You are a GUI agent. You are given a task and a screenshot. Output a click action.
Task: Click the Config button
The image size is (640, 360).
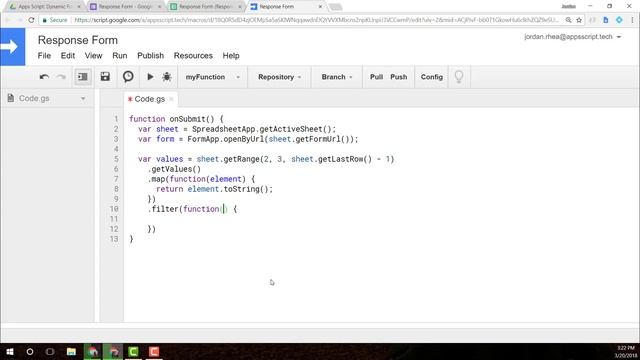click(x=431, y=77)
